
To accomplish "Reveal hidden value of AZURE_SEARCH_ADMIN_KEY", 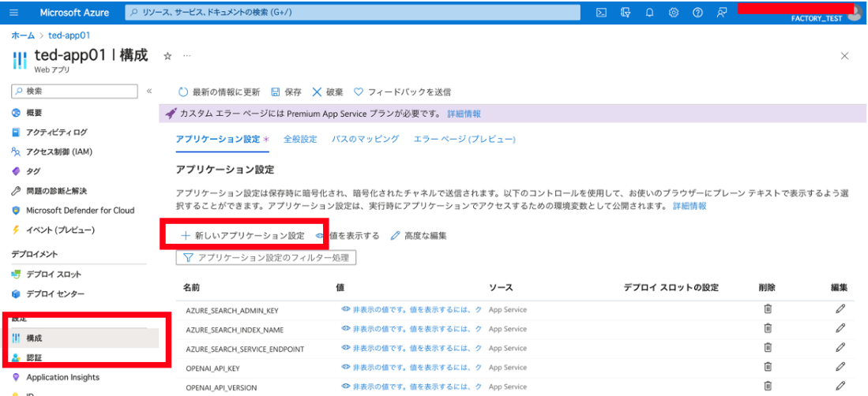I will pos(411,310).
